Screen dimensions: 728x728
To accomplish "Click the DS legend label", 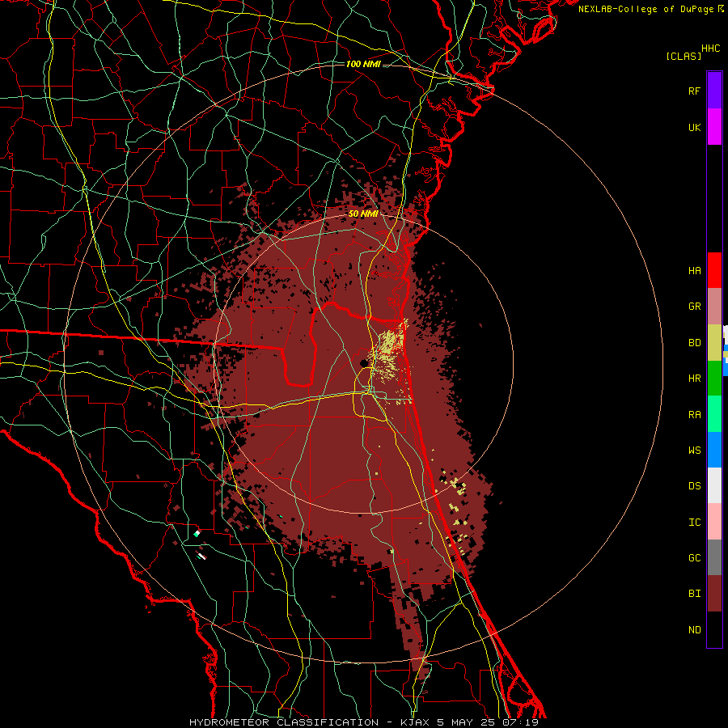I will click(694, 485).
